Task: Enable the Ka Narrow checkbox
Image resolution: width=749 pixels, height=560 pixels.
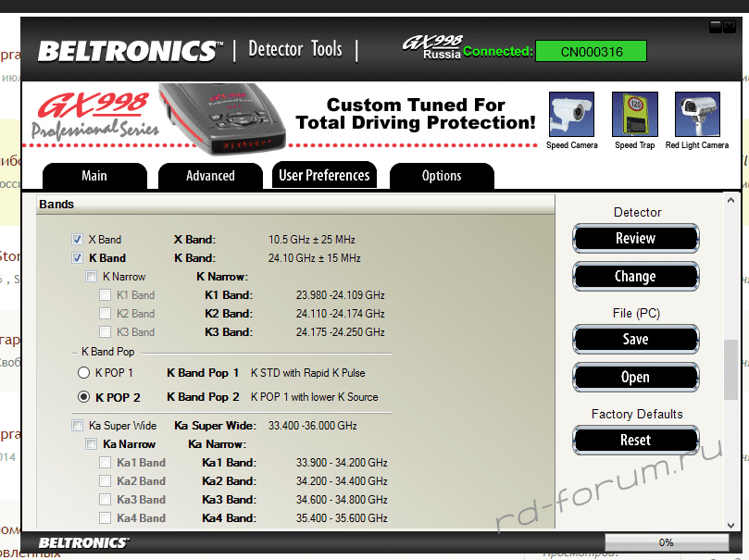Action: (91, 444)
